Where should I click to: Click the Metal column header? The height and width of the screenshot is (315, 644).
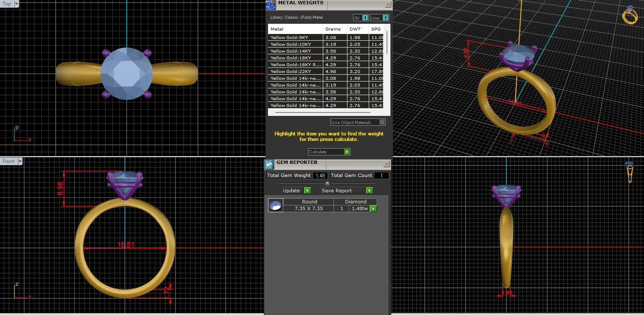(x=295, y=29)
